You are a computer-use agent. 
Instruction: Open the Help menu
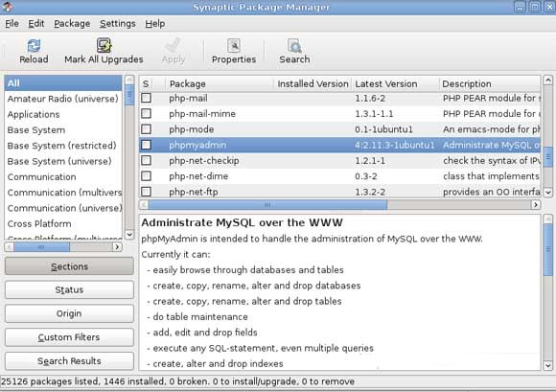pyautogui.click(x=155, y=24)
